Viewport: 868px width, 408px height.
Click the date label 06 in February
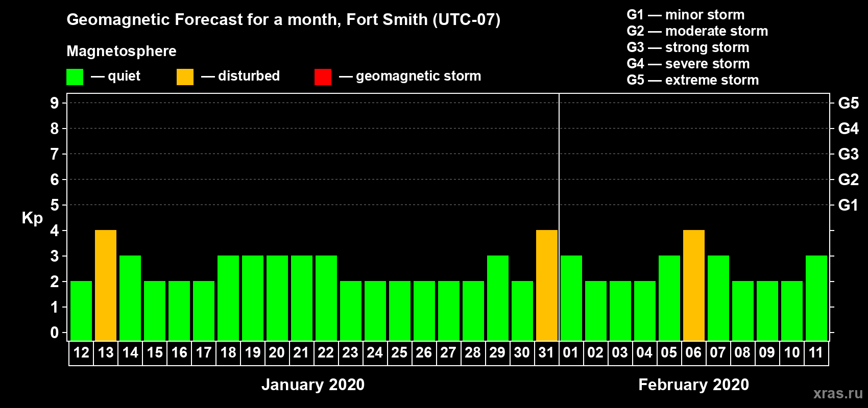(x=694, y=353)
